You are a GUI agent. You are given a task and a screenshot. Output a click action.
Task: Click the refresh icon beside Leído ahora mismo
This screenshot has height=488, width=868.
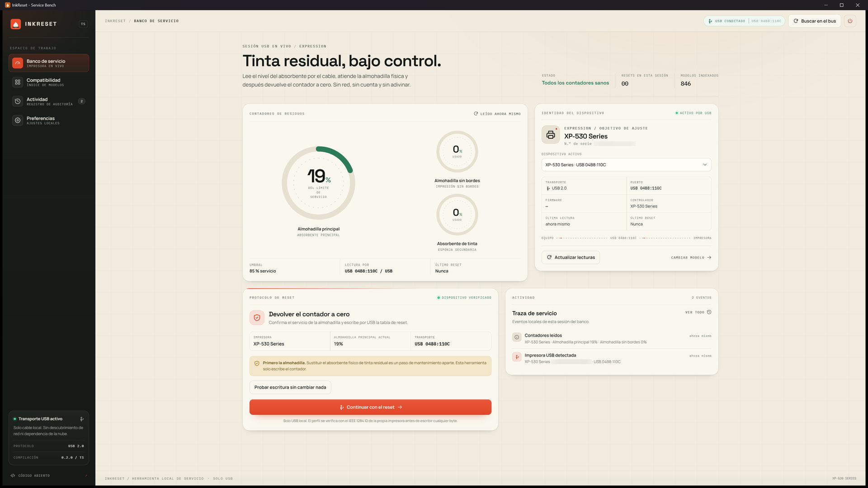[476, 114]
